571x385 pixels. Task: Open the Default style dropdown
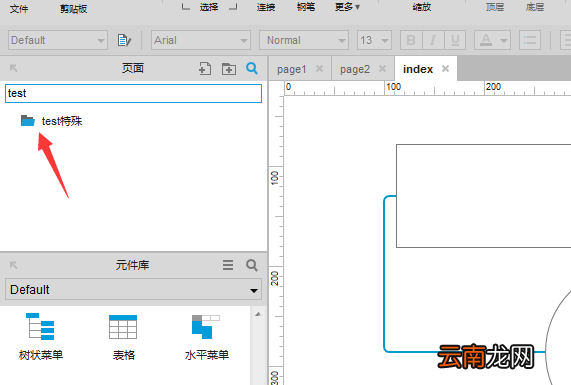coord(58,40)
